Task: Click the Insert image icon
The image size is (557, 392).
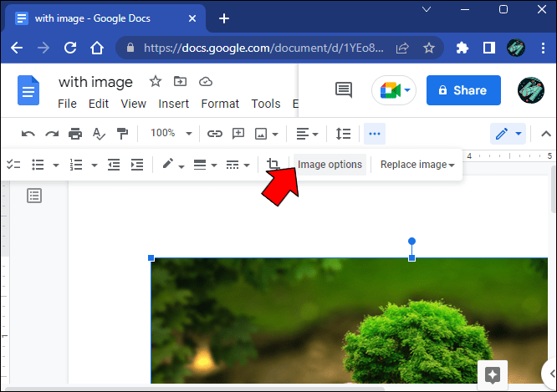Action: click(261, 134)
